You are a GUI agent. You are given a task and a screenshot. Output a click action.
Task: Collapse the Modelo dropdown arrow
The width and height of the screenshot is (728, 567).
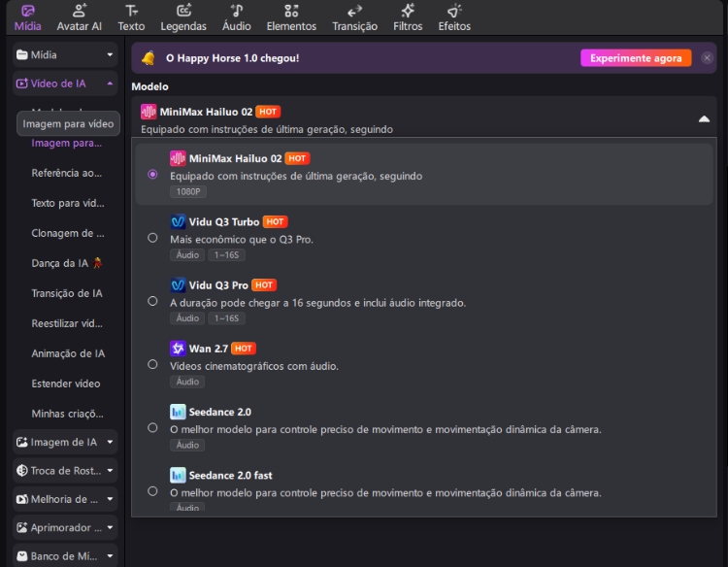(704, 118)
